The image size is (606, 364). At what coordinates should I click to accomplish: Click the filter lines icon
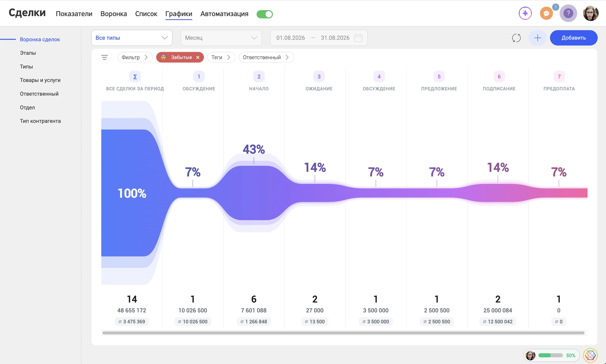click(105, 58)
